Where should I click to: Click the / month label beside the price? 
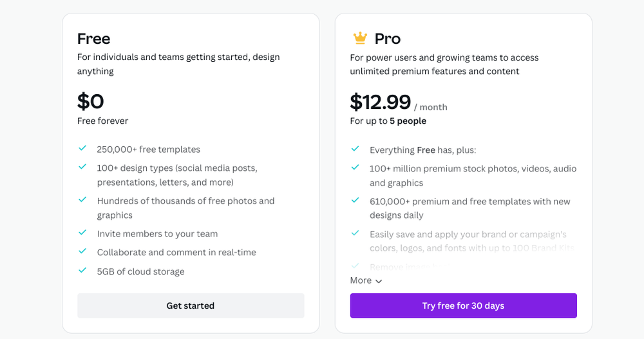tap(431, 108)
